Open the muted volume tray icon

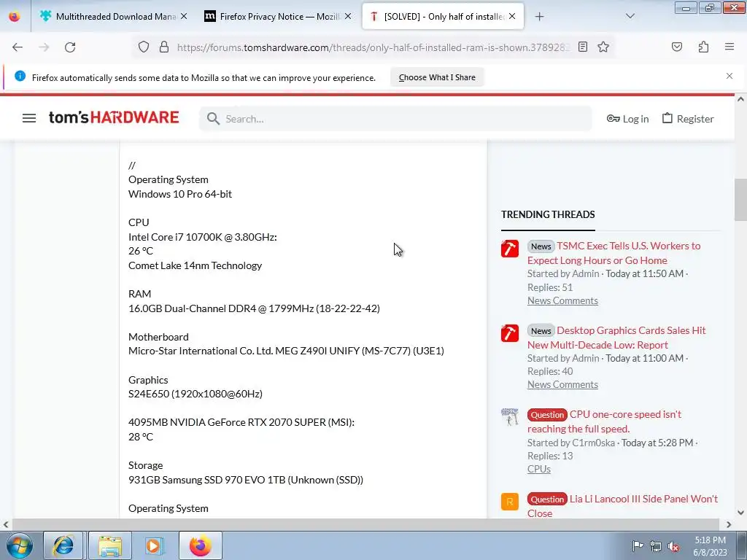click(x=673, y=546)
